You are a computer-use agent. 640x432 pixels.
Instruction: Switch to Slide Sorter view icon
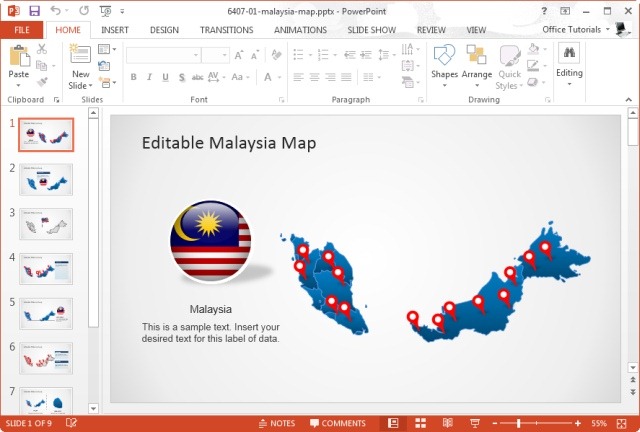pyautogui.click(x=420, y=423)
